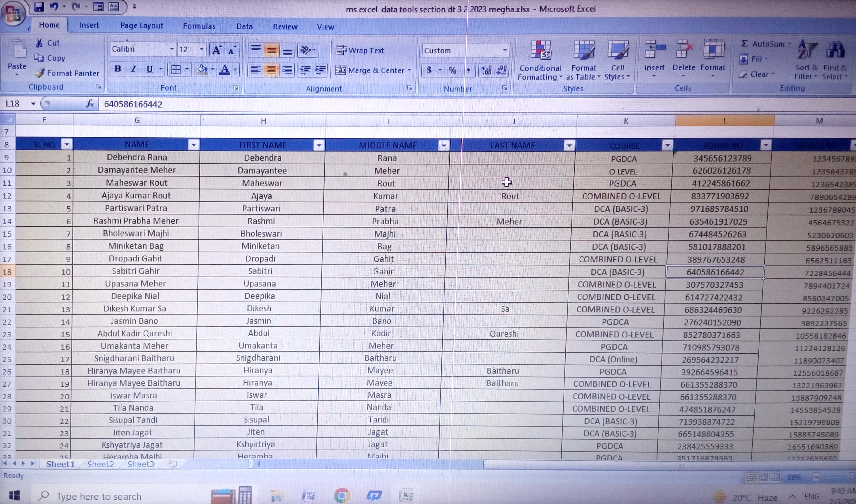Open the Custom number format dropdown
Image resolution: width=856 pixels, height=504 pixels.
pos(505,50)
